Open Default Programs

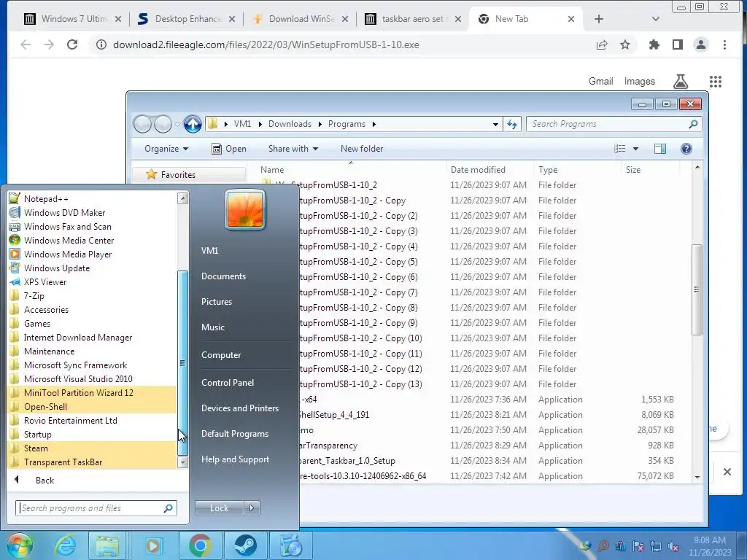234,434
